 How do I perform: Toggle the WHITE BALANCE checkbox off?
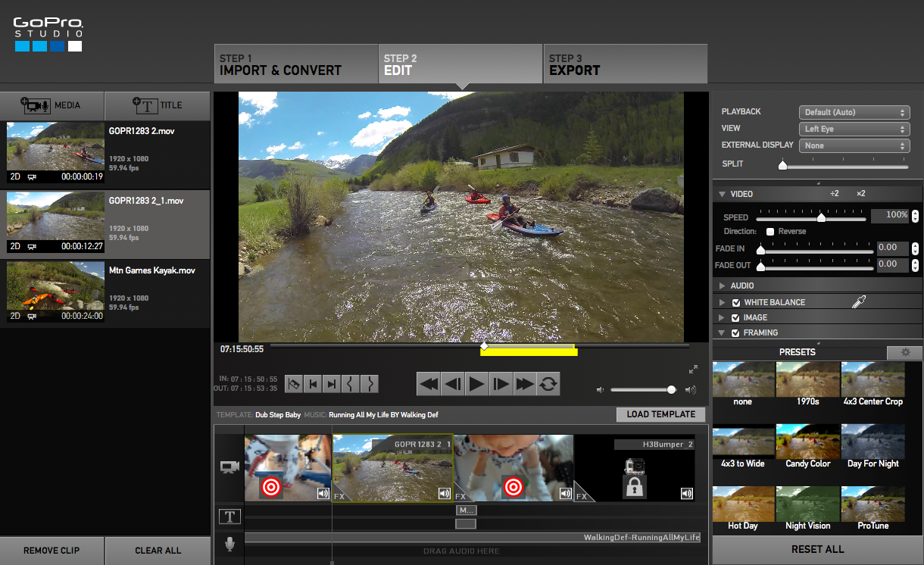coord(735,301)
